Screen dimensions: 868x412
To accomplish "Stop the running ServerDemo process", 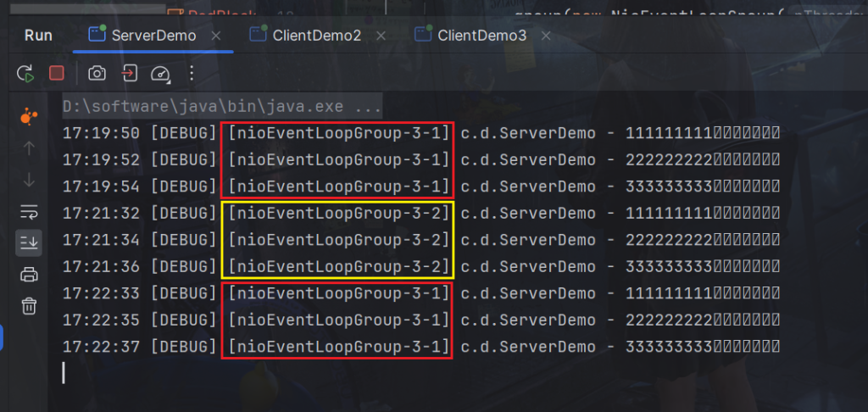I will tap(57, 74).
